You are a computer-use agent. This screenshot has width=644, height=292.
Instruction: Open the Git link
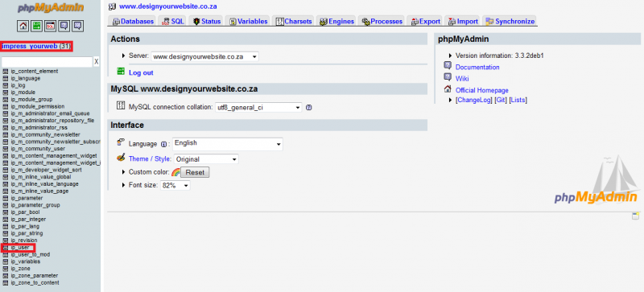501,100
